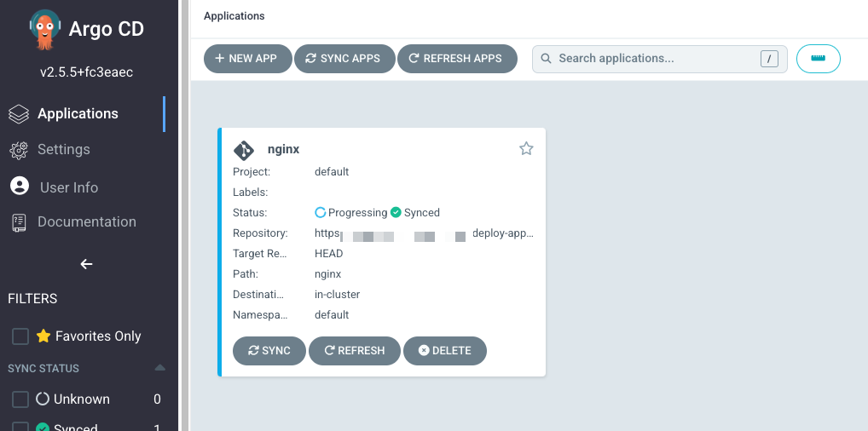868x431 pixels.
Task: Collapse the sidebar with the left arrow
Action: [86, 264]
